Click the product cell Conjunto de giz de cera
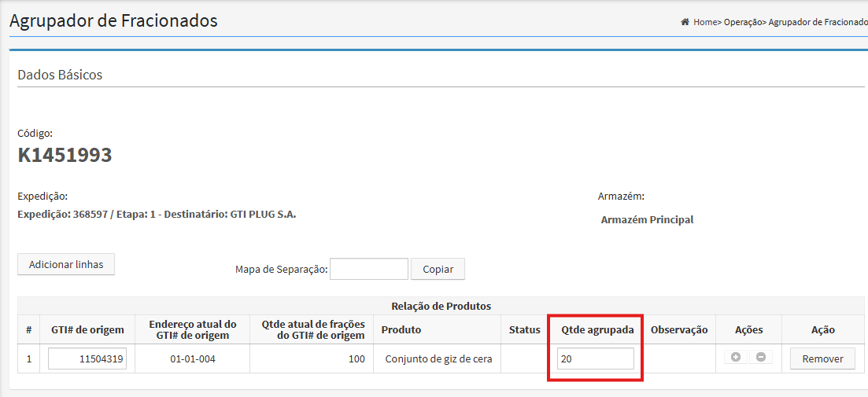The width and height of the screenshot is (868, 397). tap(438, 358)
